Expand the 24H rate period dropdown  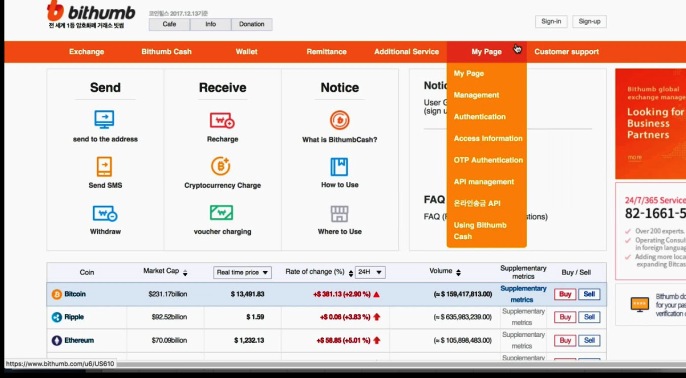[370, 272]
